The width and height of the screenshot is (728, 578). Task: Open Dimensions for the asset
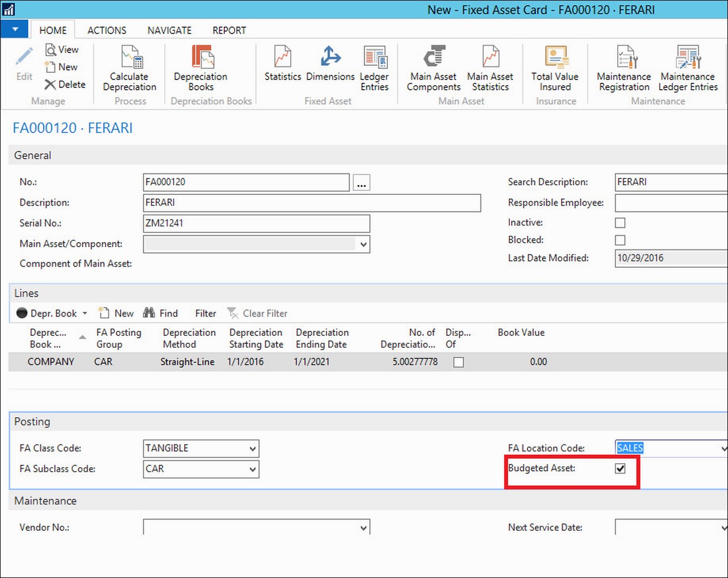click(x=330, y=64)
